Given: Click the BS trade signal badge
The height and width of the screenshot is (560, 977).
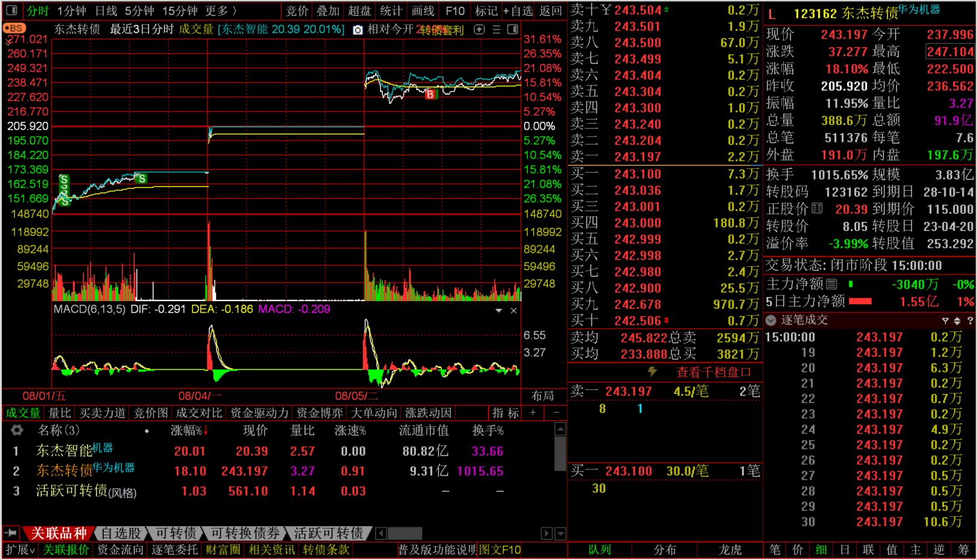Looking at the screenshot, I should (x=14, y=28).
